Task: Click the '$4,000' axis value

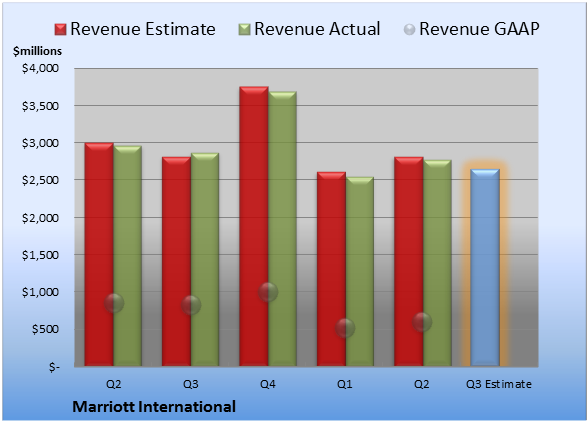Action: point(40,68)
